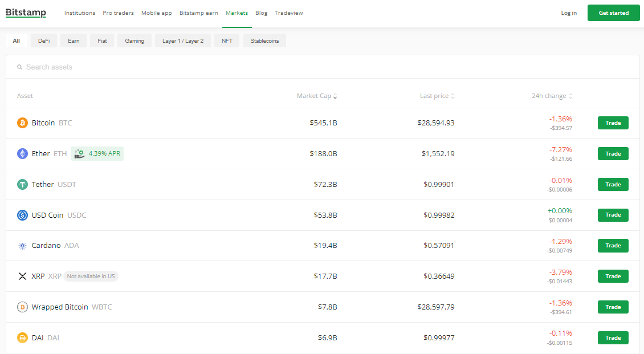Click the $72.3B market cap value
This screenshot has height=354, width=644.
coord(325,184)
